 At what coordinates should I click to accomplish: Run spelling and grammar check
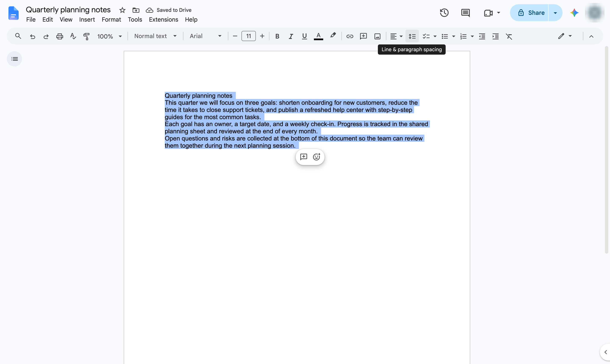pos(73,36)
